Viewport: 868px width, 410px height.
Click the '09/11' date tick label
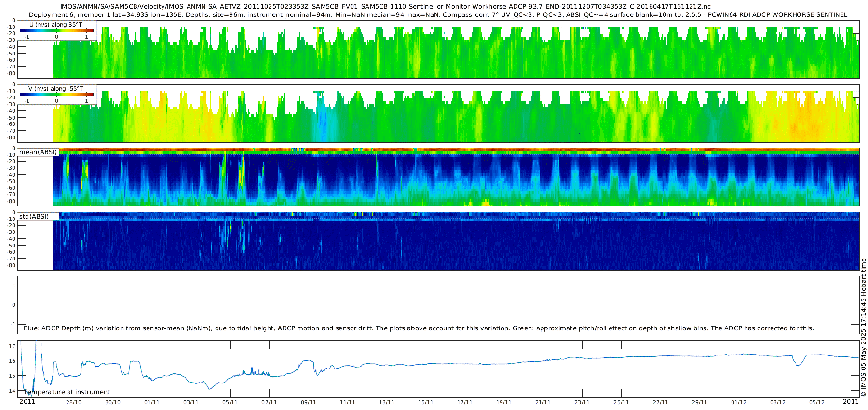click(x=309, y=402)
